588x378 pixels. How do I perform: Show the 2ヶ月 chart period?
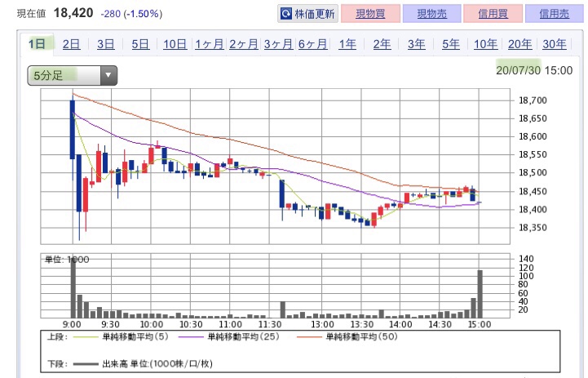244,44
